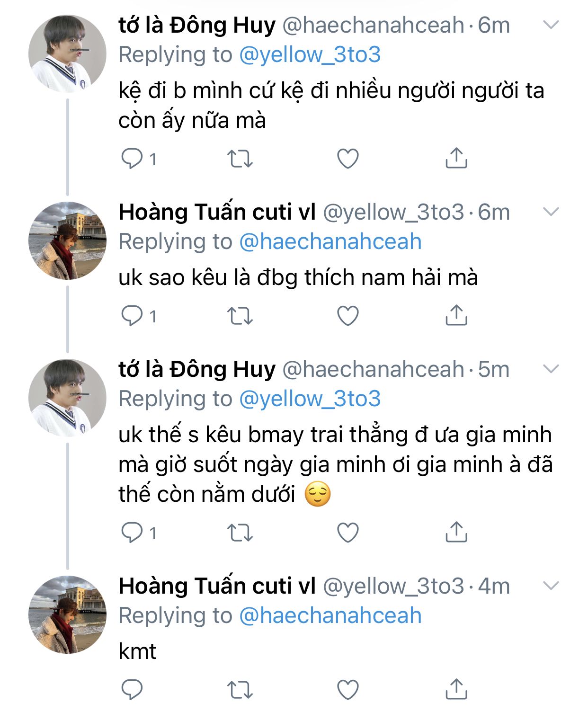Share the 'kmt' tweet
Screen dimensions: 588x712
(x=456, y=689)
